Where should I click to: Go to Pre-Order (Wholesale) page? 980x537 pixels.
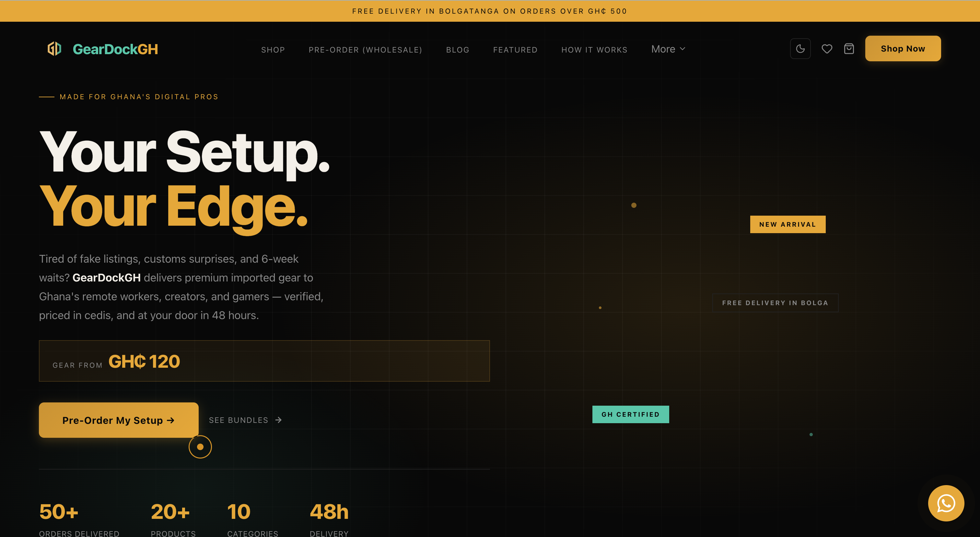click(x=365, y=50)
